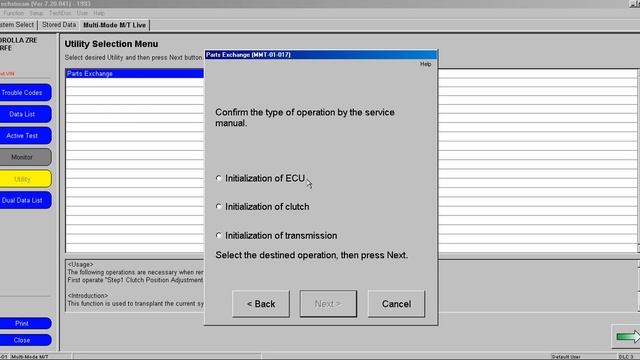Open Help in the Parts Exchange dialog
This screenshot has width=640, height=360.
(x=425, y=64)
